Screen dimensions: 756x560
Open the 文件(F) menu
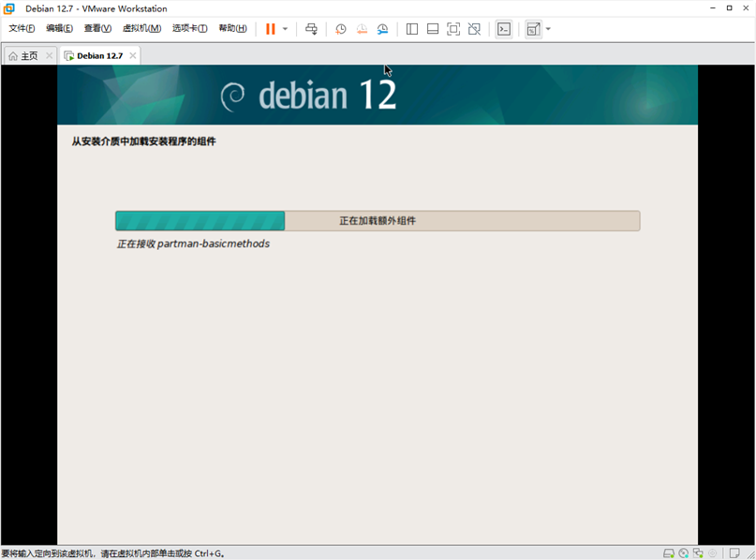pyautogui.click(x=22, y=28)
